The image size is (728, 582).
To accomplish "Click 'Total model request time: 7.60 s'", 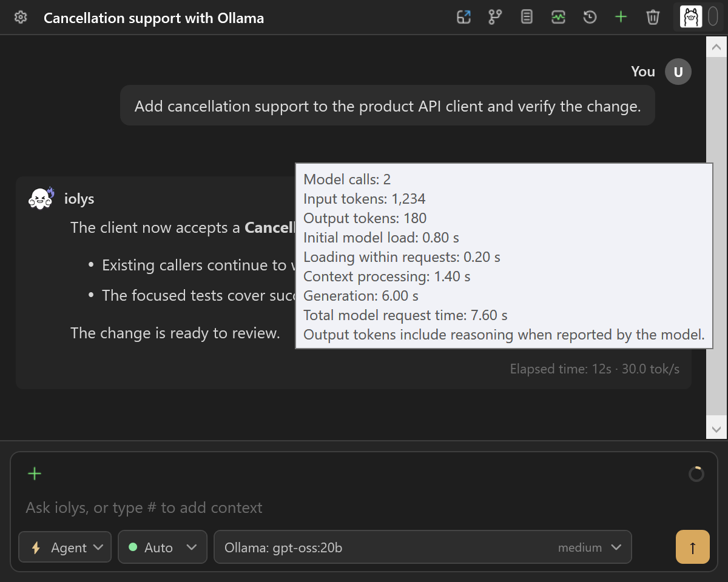I will pyautogui.click(x=405, y=315).
